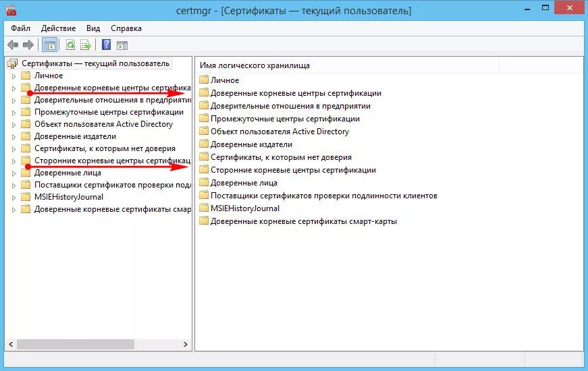Select Доверенные издатели in left tree

pos(75,136)
